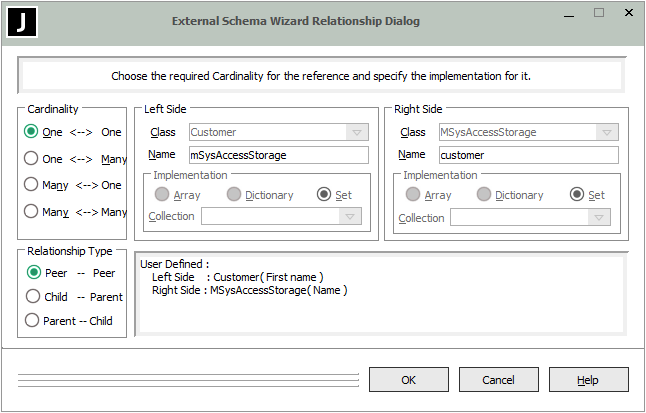Click the OK button
The height and width of the screenshot is (413, 646).
(409, 380)
